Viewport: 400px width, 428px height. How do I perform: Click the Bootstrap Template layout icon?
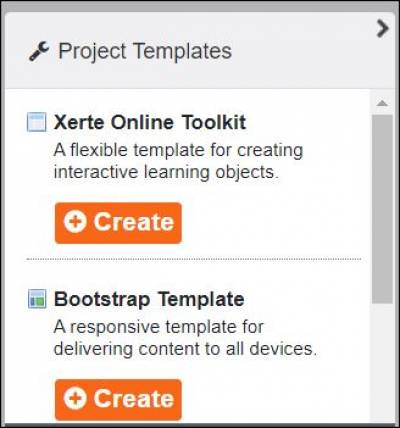point(37,299)
